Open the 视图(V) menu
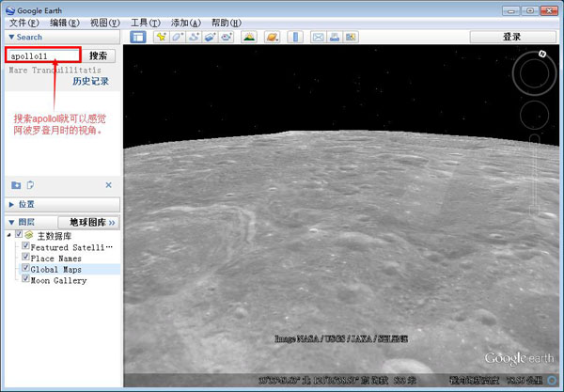Screen dimensions: 564x392 (104, 22)
